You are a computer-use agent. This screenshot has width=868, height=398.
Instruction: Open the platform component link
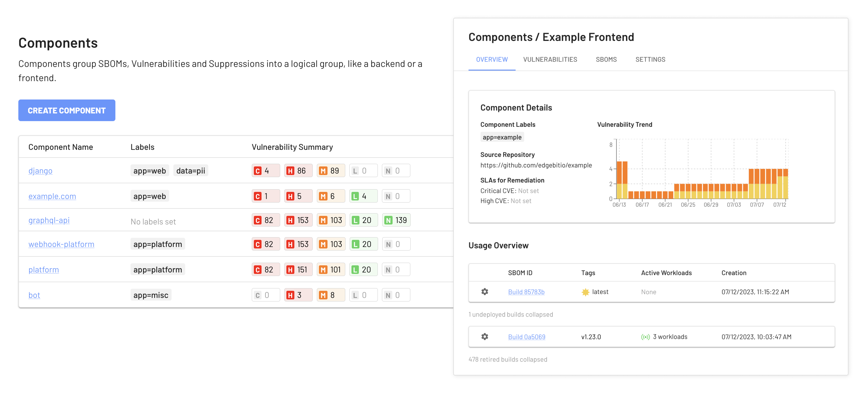43,269
